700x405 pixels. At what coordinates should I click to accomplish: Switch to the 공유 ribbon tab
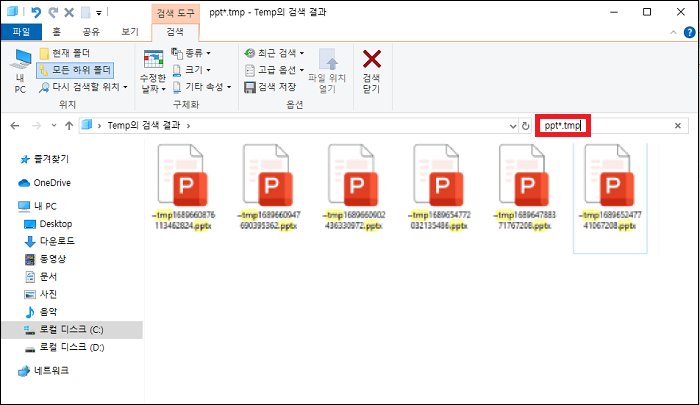click(x=91, y=32)
